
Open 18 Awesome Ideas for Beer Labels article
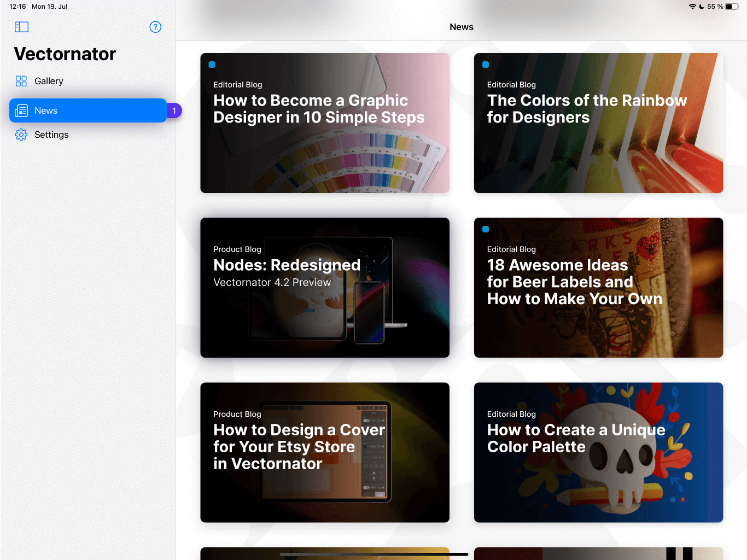pos(599,288)
